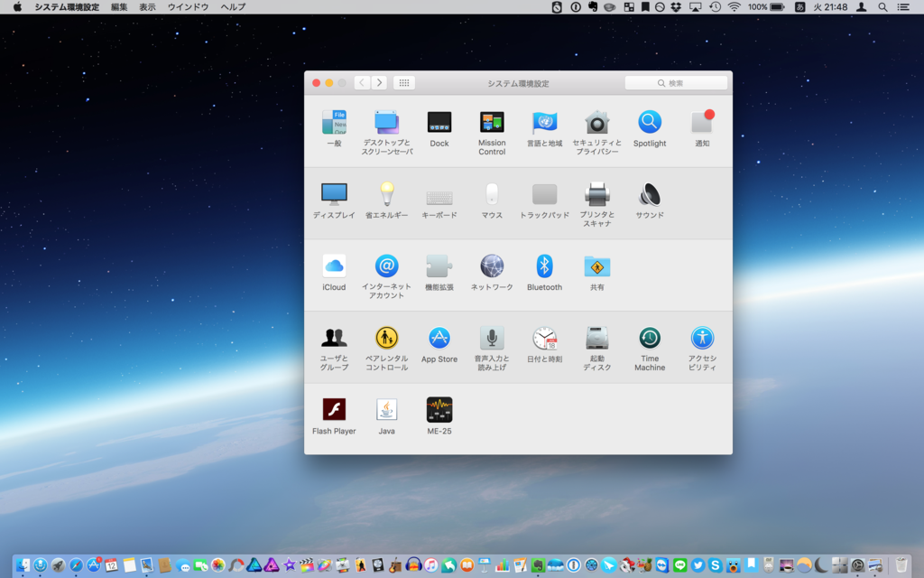Open the App Store preference pane
The height and width of the screenshot is (578, 924).
point(439,344)
